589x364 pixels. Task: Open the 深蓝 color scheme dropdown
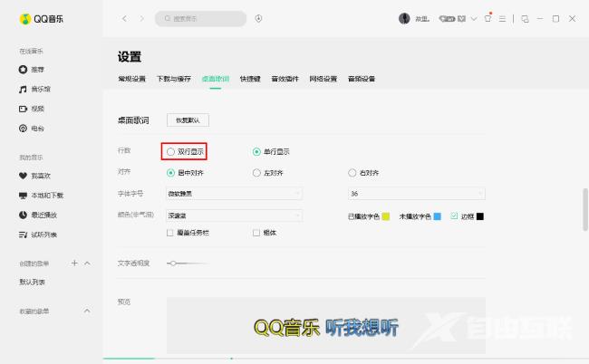tap(234, 216)
